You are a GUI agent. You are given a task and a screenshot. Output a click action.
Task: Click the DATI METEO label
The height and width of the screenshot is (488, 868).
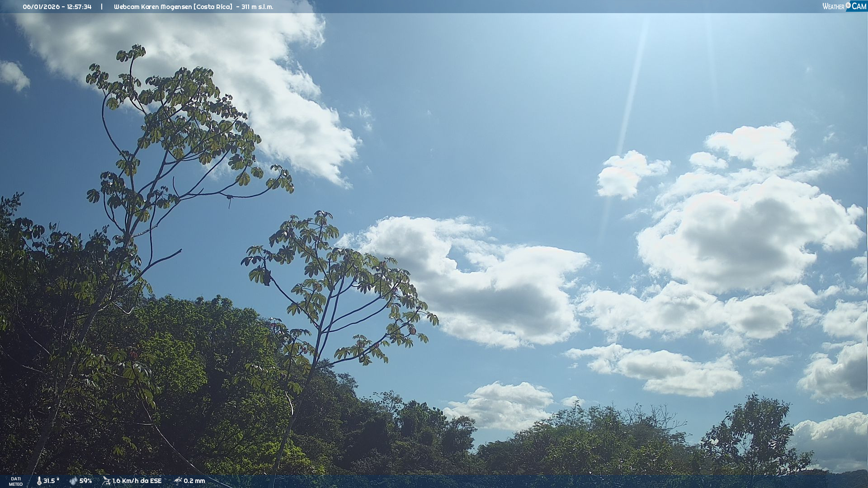16,481
